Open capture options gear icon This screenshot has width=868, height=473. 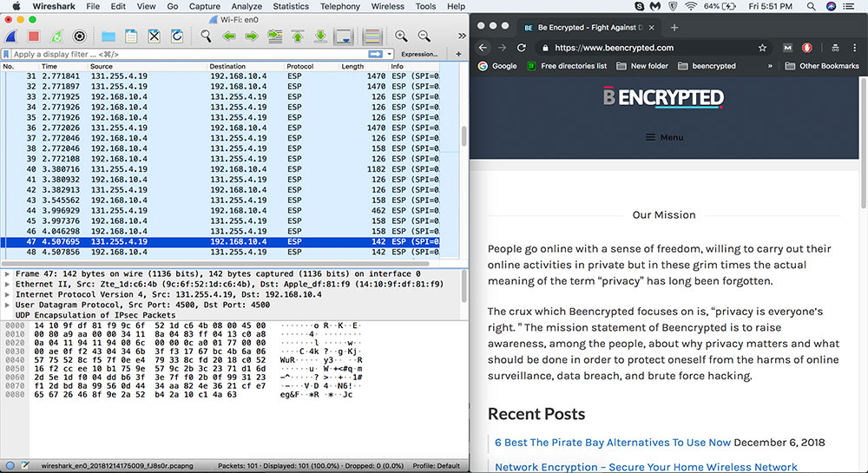coord(80,36)
